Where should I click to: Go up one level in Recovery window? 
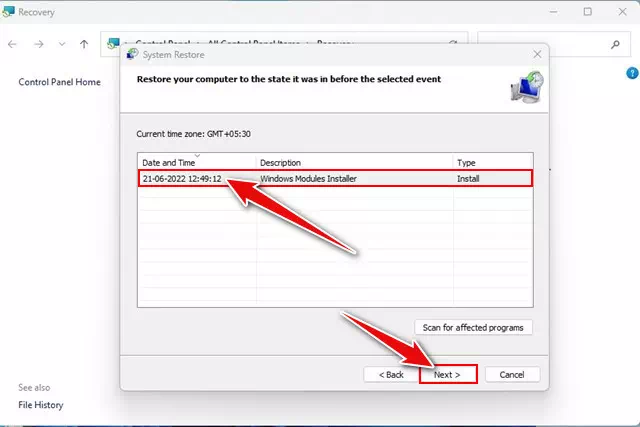(x=84, y=44)
